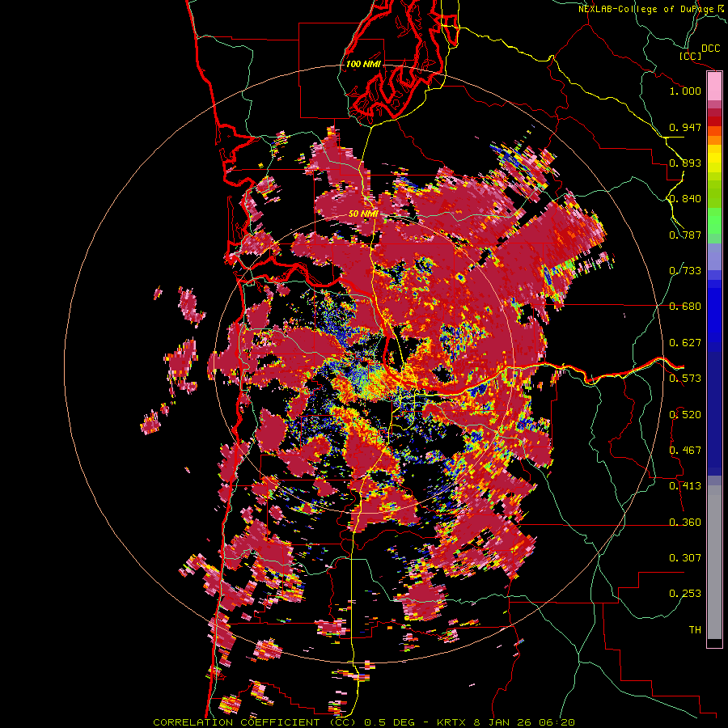Click the 1.000 scale value
This screenshot has width=728, height=728.
click(685, 91)
